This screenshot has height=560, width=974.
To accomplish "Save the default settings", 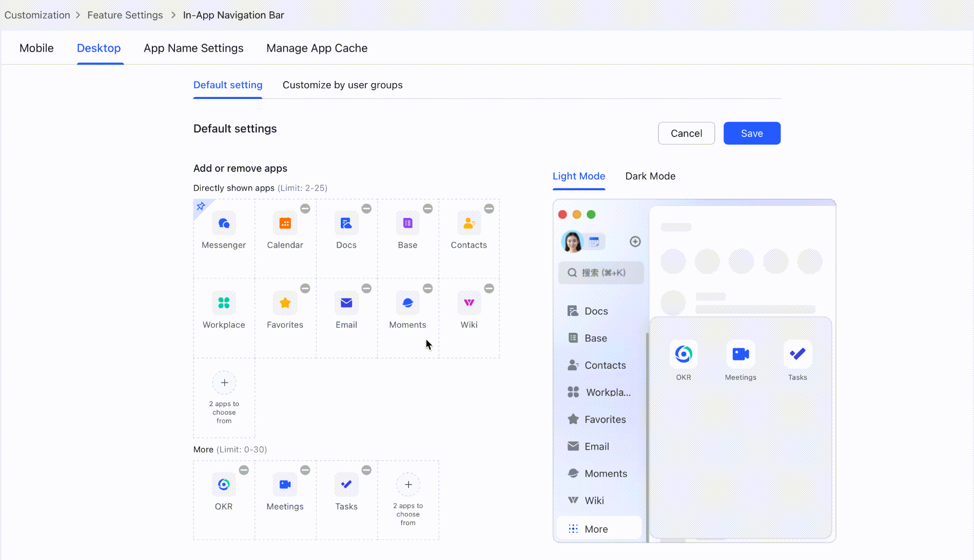I will point(751,133).
